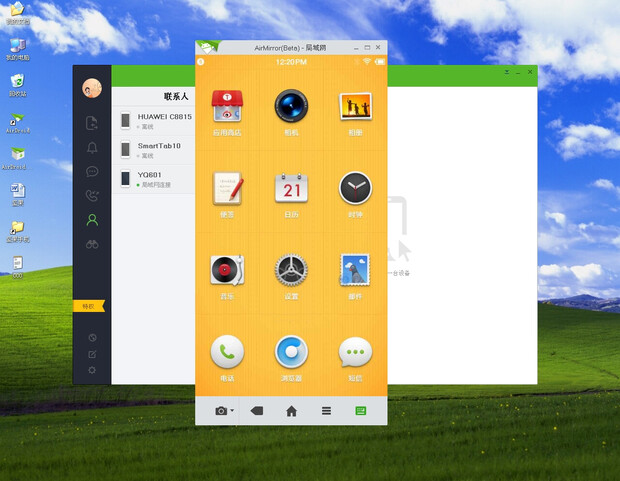The image size is (620, 481).
Task: Select the green contacts icon in AirDroid sidebar
Action: point(92,220)
